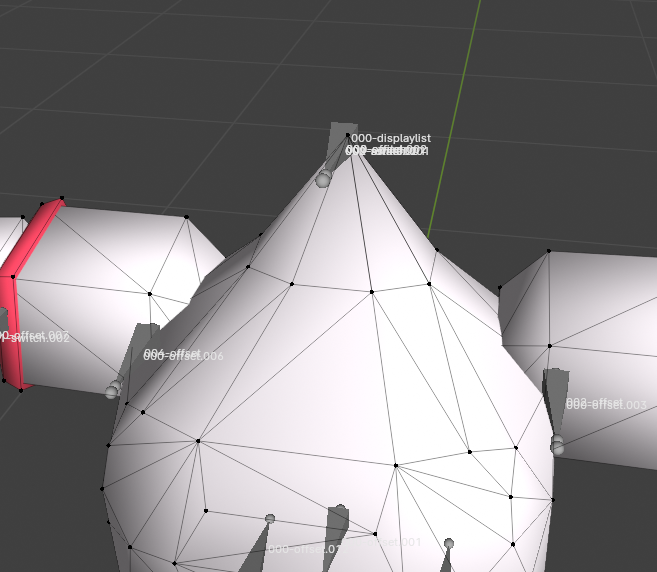Image resolution: width=657 pixels, height=572 pixels.
Task: Click the 000-displaylist bone label
Action: click(391, 138)
